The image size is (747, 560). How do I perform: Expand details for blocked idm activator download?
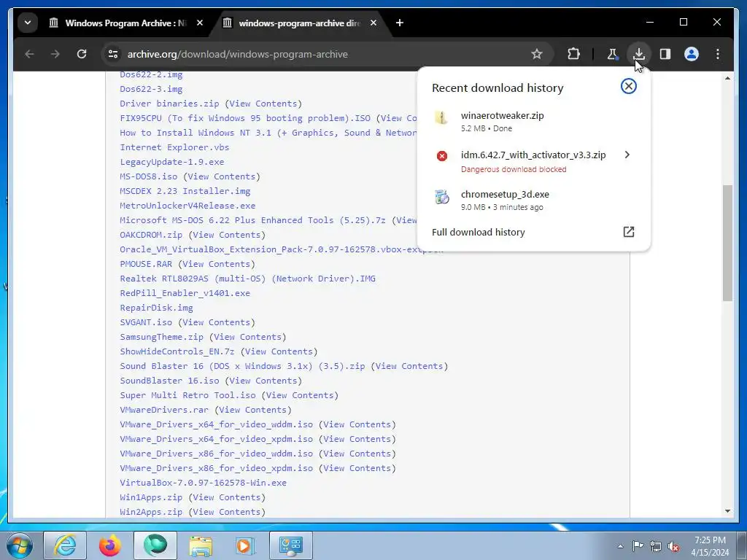[627, 155]
